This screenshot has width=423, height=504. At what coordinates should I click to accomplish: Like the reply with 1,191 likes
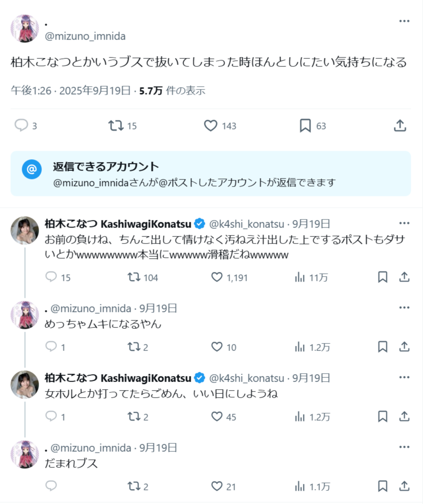(217, 277)
